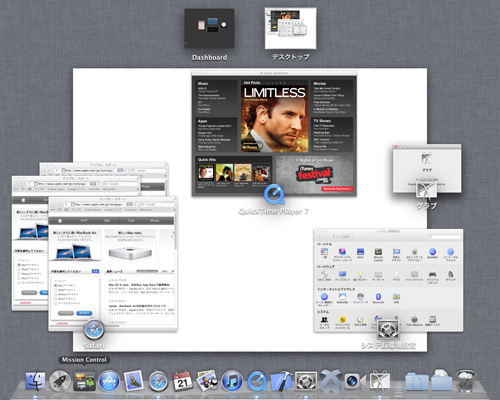Open Bluetooth pane in System Preferences
The image size is (500, 400).
tap(378, 298)
